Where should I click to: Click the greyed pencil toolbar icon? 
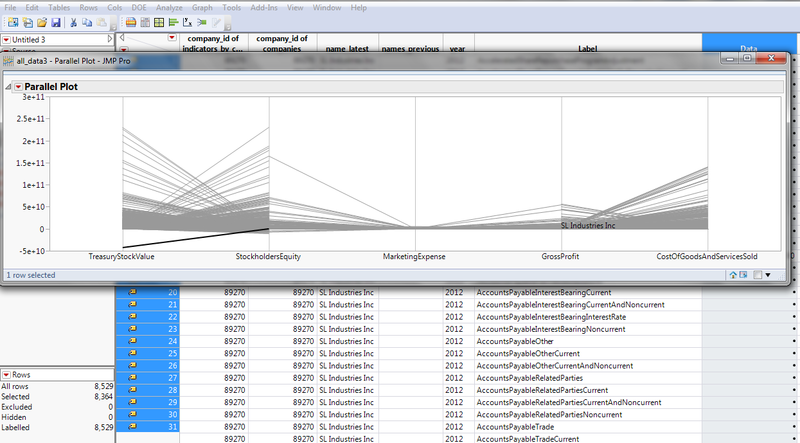(x=216, y=22)
